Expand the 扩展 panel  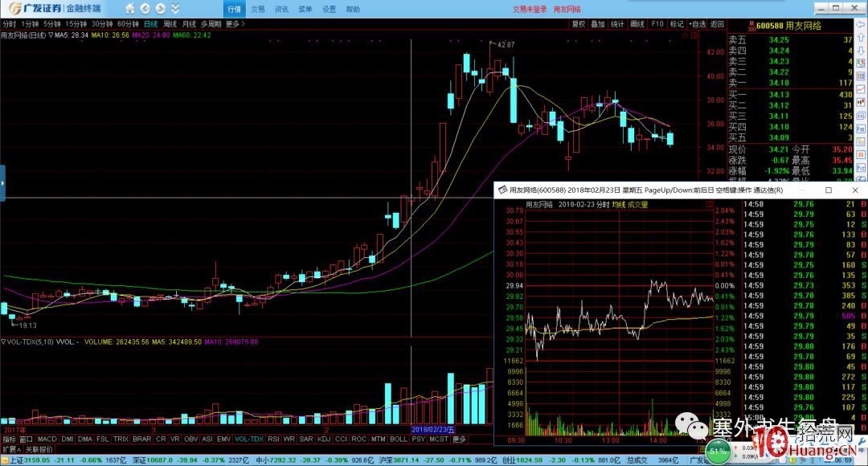point(11,449)
